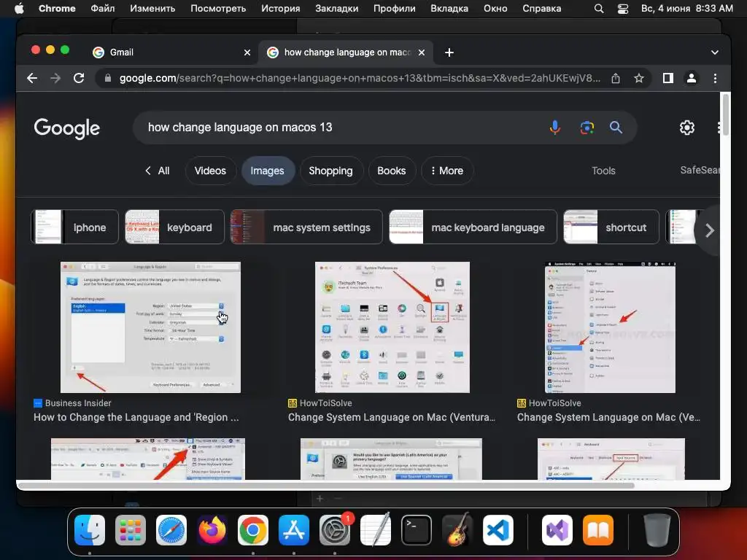
Task: Switch to the Videos results tab
Action: (x=210, y=171)
